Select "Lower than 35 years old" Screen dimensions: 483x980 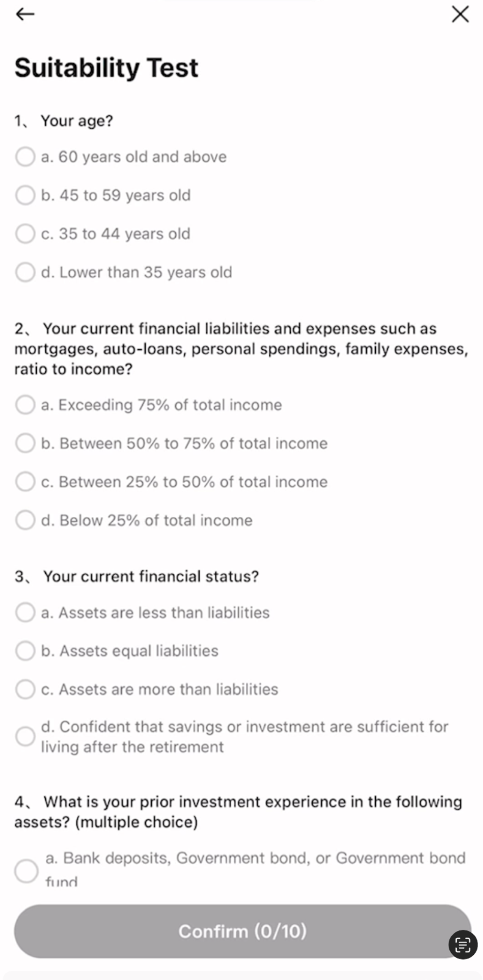click(x=25, y=272)
